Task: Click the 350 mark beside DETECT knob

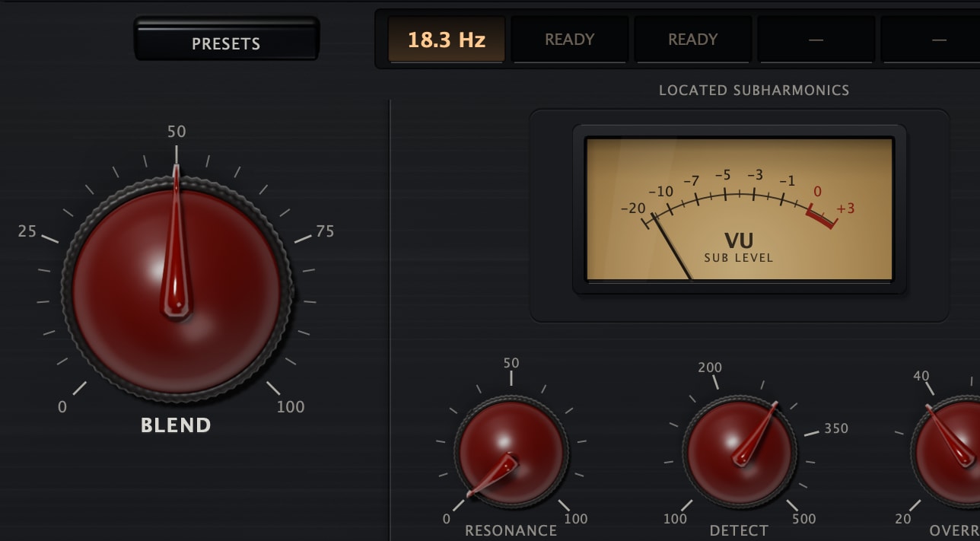Action: click(x=836, y=428)
